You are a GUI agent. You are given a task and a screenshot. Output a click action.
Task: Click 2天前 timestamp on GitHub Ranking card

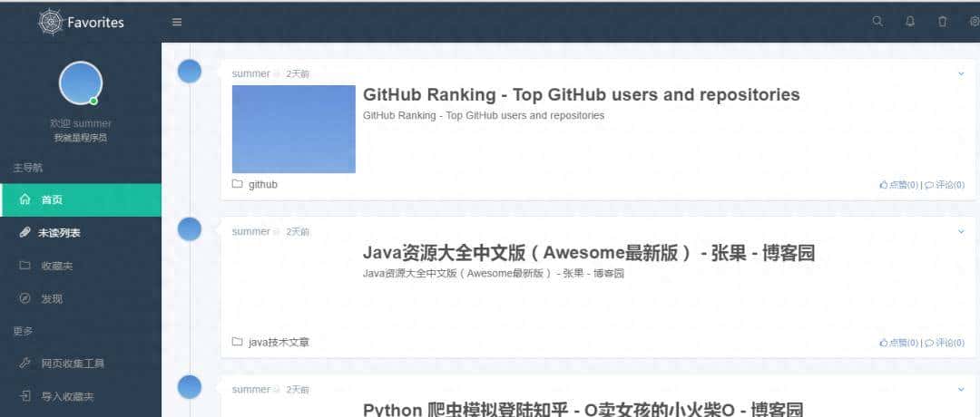tap(298, 73)
